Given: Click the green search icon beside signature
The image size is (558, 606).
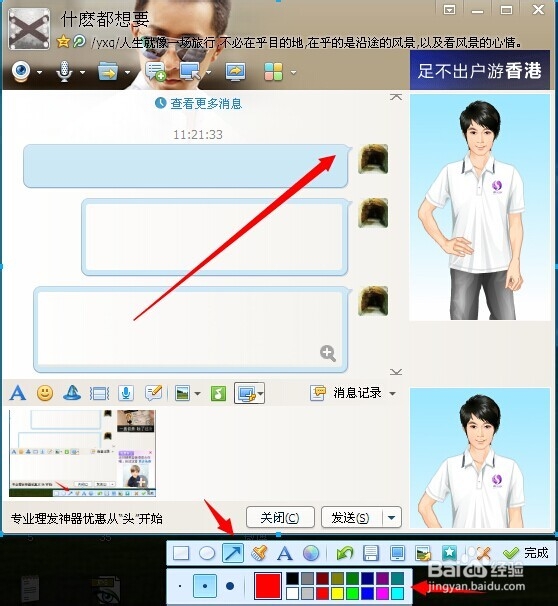Looking at the screenshot, I should click(x=79, y=41).
